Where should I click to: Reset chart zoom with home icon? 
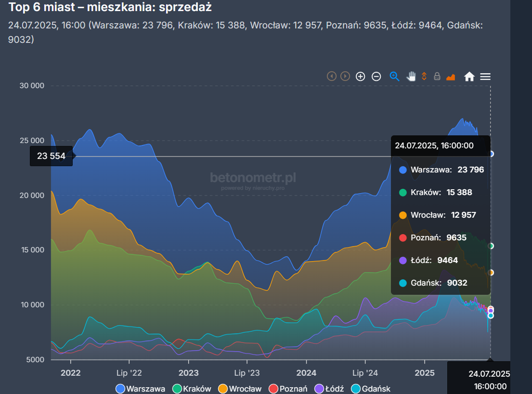coord(469,76)
